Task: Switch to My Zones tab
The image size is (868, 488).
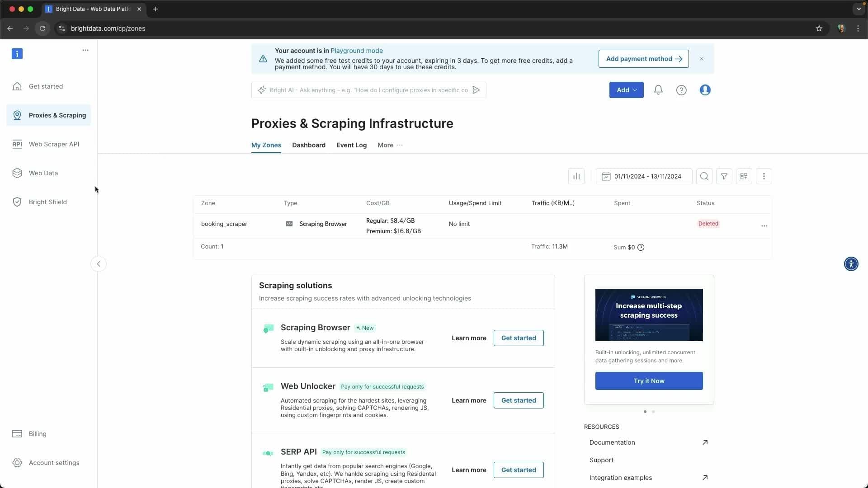Action: 266,145
